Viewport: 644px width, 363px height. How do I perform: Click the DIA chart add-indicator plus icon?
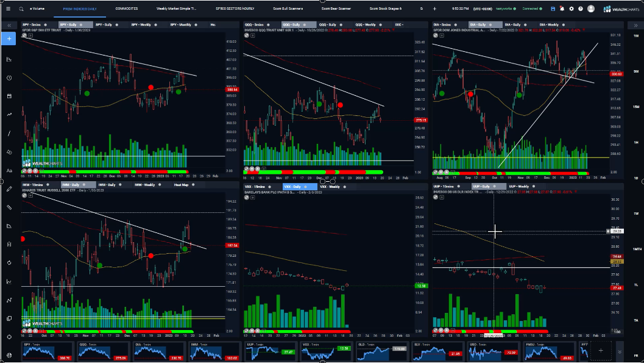tap(442, 36)
